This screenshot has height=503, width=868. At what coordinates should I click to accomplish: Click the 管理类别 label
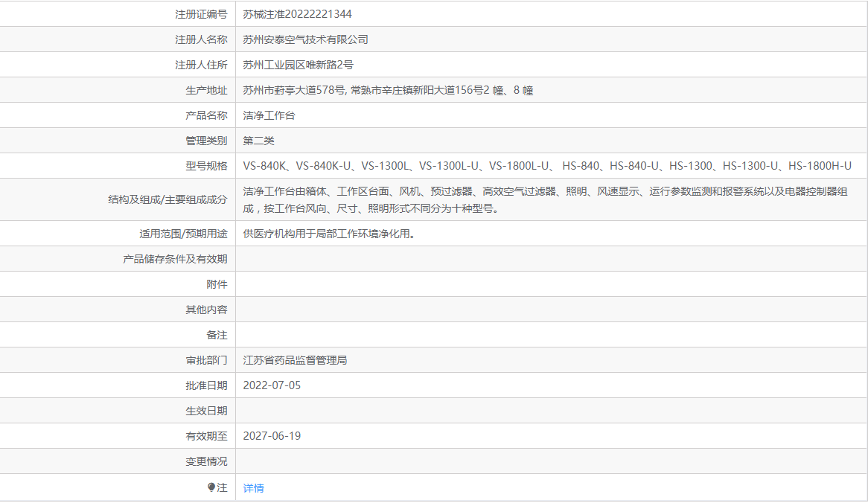point(206,141)
